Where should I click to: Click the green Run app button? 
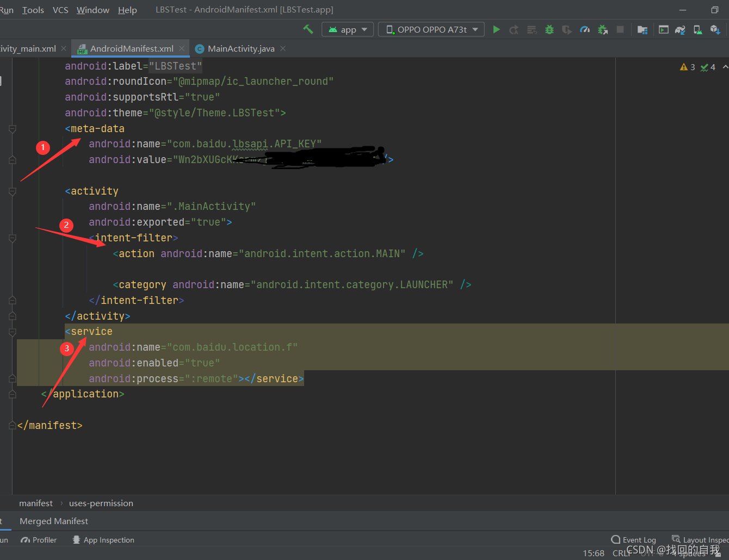(x=496, y=29)
